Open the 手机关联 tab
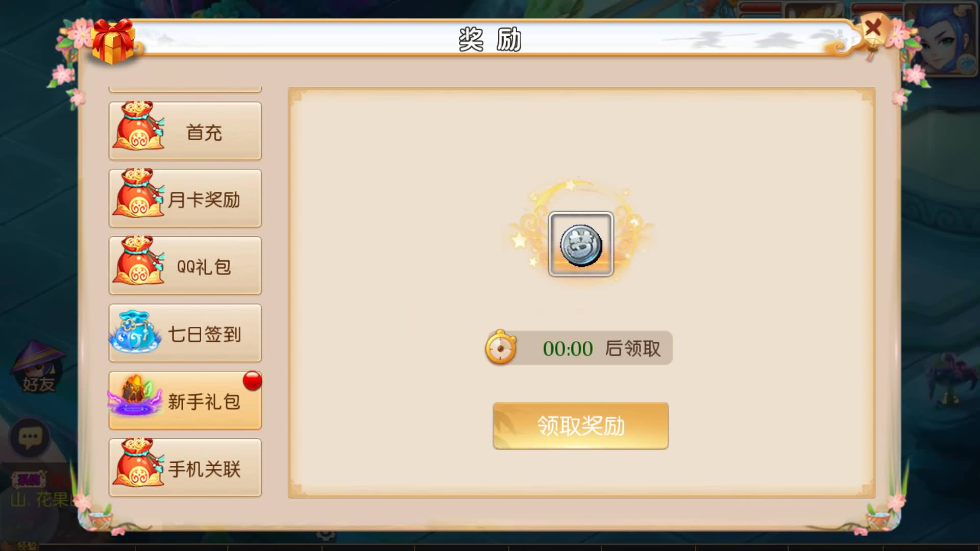980x551 pixels. pyautogui.click(x=185, y=467)
